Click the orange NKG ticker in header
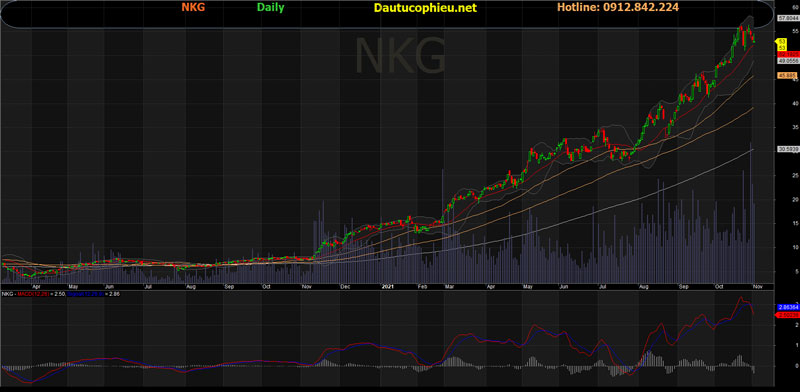 (x=192, y=8)
